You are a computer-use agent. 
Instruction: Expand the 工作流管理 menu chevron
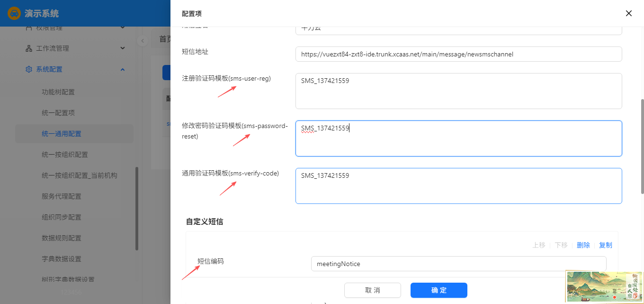[x=123, y=48]
